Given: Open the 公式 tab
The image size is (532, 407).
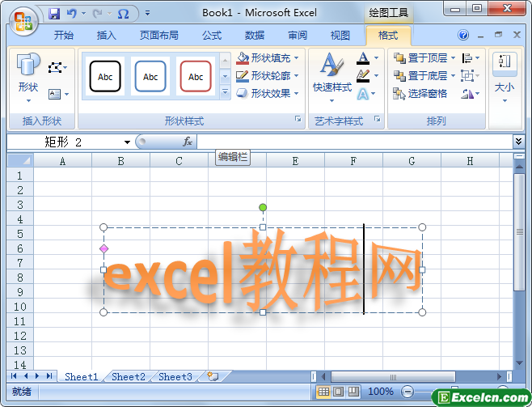Looking at the screenshot, I should pyautogui.click(x=212, y=35).
